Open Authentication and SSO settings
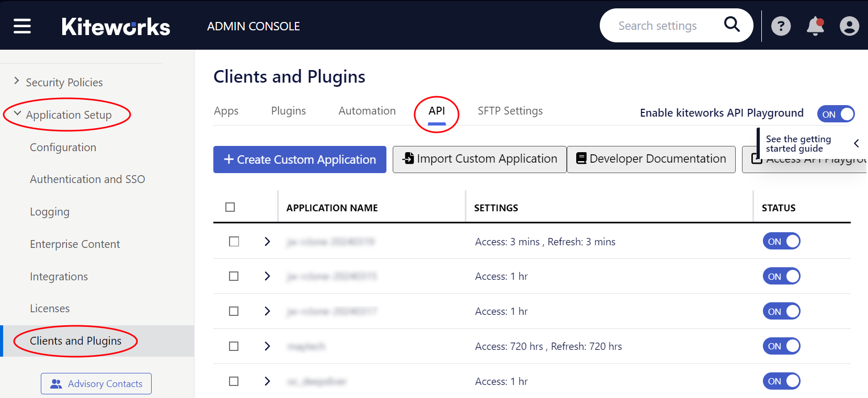The image size is (868, 398). pyautogui.click(x=87, y=179)
